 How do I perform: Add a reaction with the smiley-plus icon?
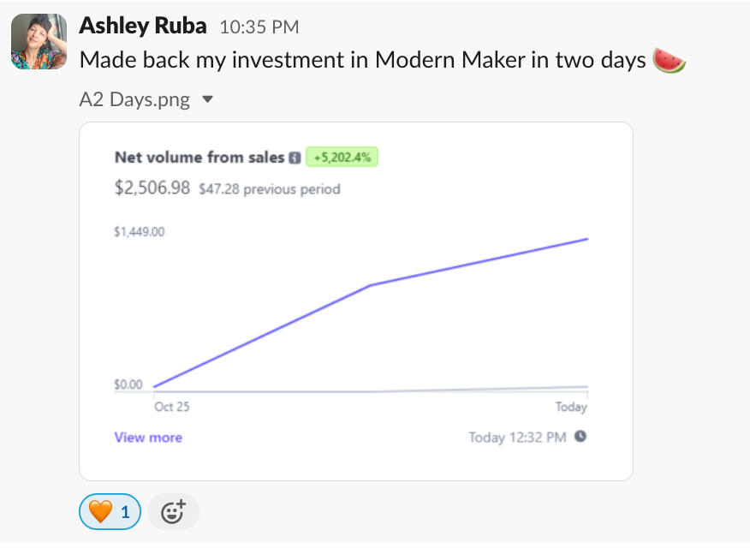173,512
